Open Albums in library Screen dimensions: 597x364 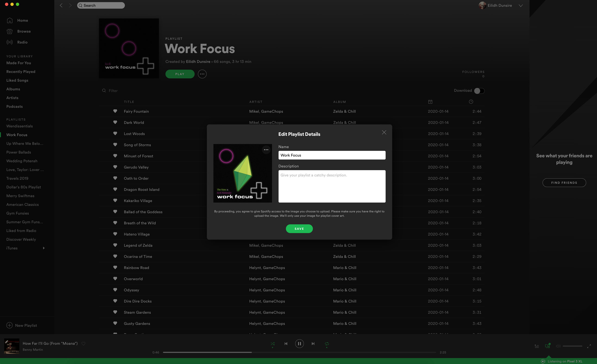click(13, 89)
